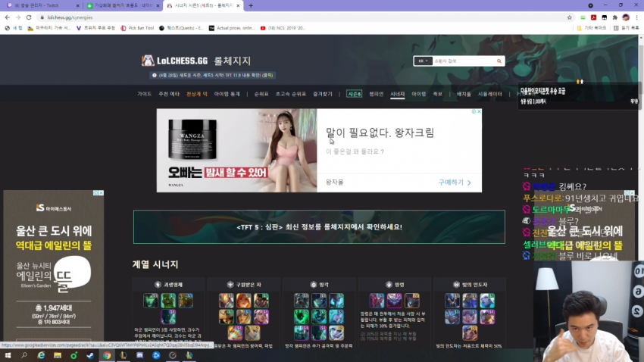Click the first champion icon under 괴생명체
The width and height of the screenshot is (644, 362).
pyautogui.click(x=151, y=301)
